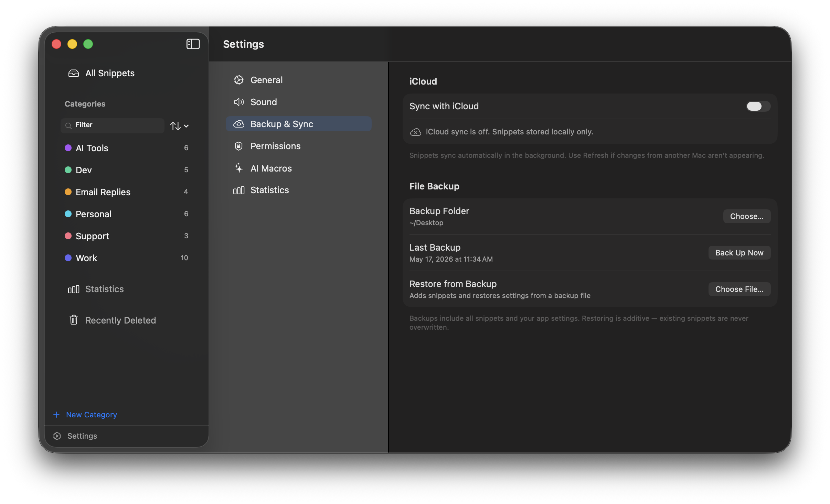
Task: Open Settings at sidebar bottom
Action: [x=75, y=436]
